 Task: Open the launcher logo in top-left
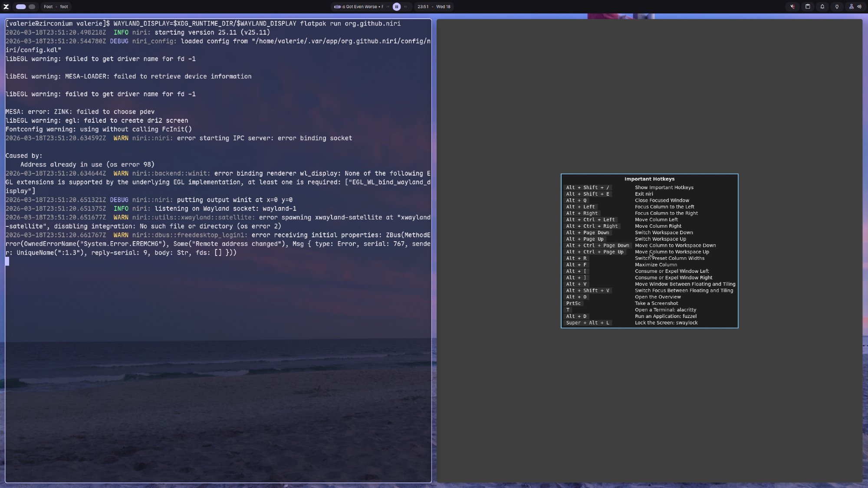6,7
